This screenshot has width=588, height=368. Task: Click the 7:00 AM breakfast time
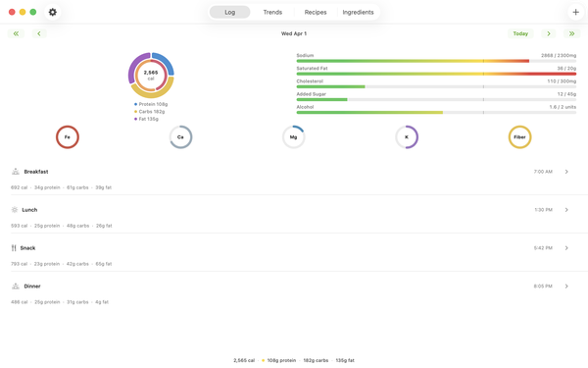543,172
